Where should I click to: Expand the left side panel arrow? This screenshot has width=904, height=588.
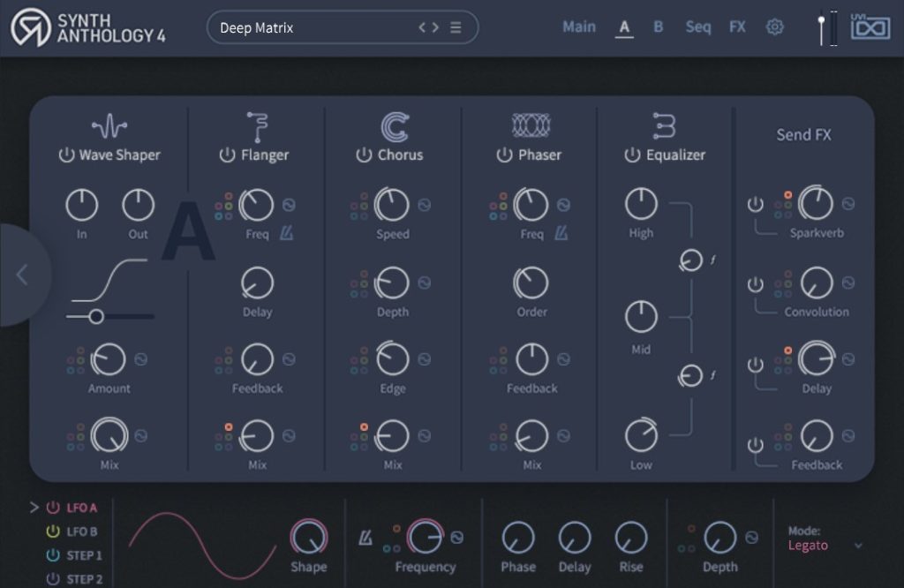click(22, 275)
